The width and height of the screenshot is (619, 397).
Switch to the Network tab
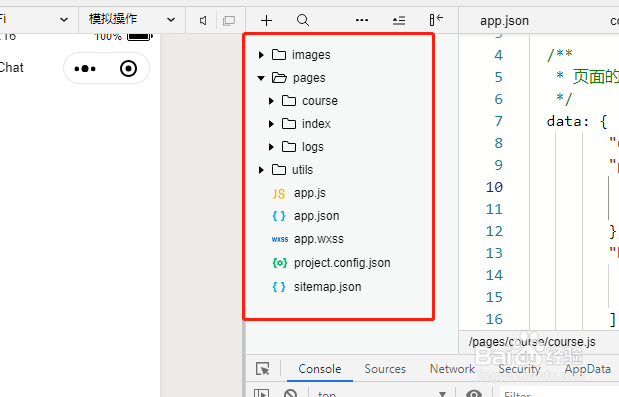[452, 369]
